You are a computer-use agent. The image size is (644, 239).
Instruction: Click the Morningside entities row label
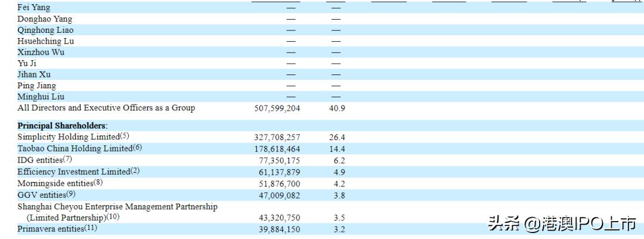(60, 183)
